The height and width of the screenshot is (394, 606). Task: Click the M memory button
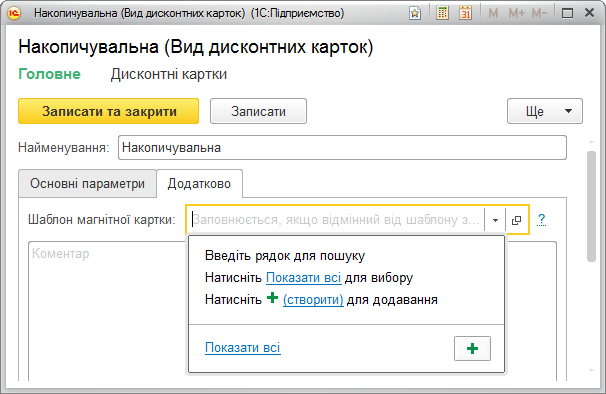pos(493,14)
